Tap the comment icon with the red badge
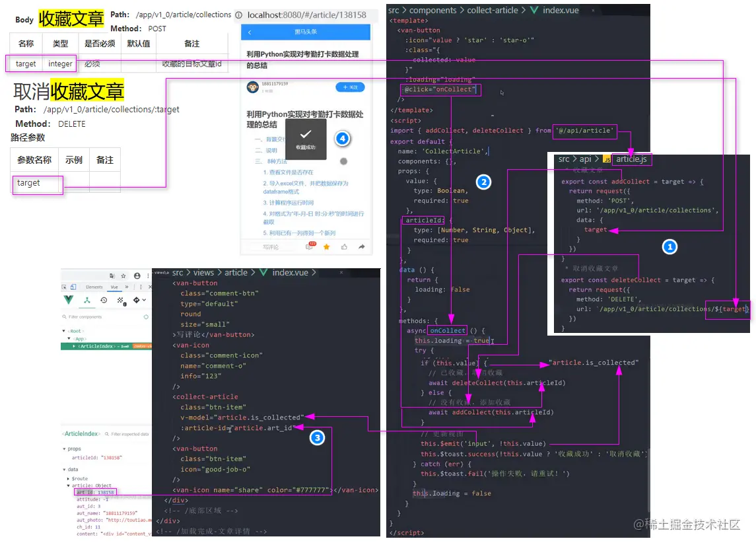 [x=310, y=246]
